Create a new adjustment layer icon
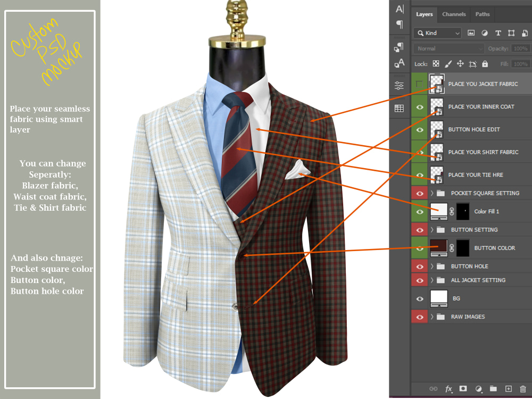This screenshot has height=399, width=532. pyautogui.click(x=479, y=388)
